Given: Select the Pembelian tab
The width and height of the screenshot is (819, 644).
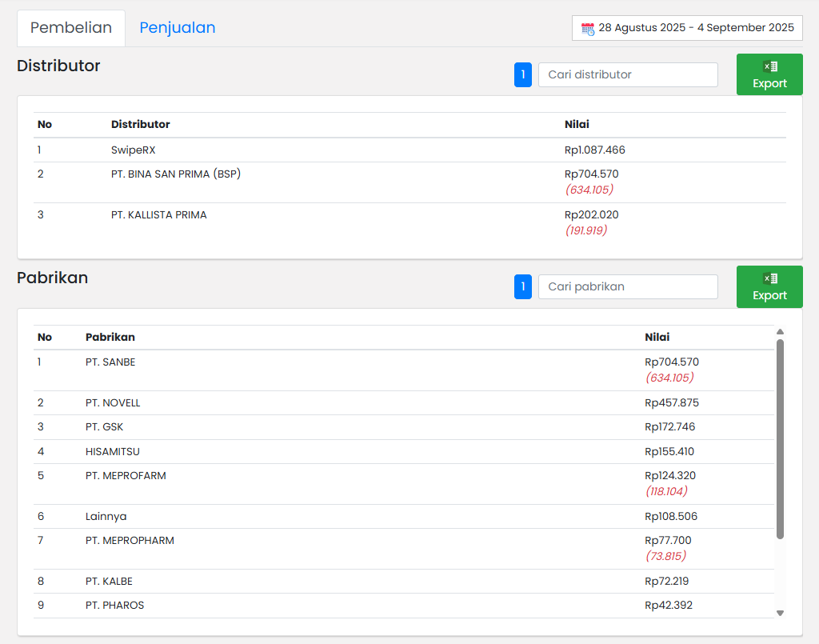Looking at the screenshot, I should coord(71,28).
